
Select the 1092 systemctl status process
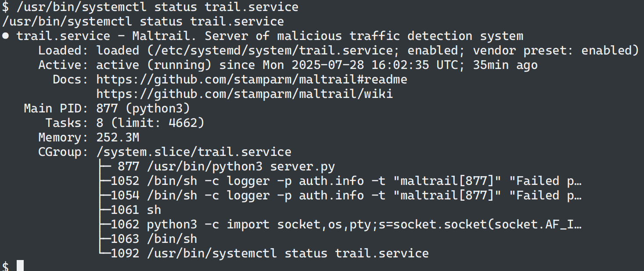coord(270,253)
